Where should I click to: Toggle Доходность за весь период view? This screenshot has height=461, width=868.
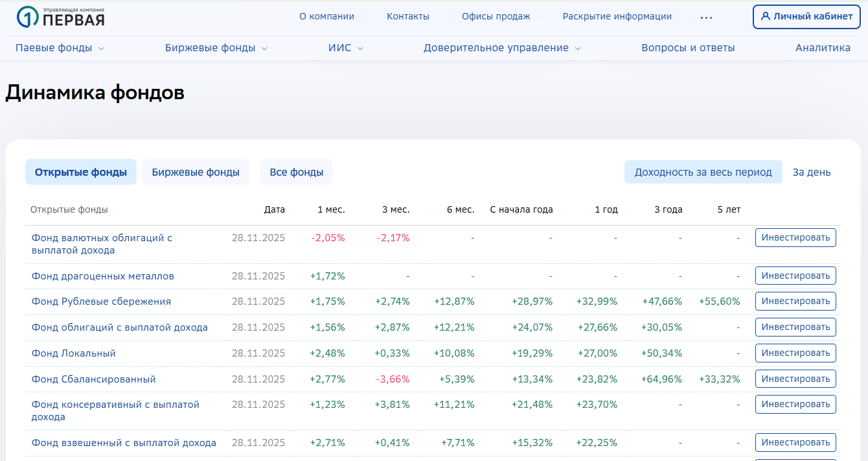[x=703, y=172]
